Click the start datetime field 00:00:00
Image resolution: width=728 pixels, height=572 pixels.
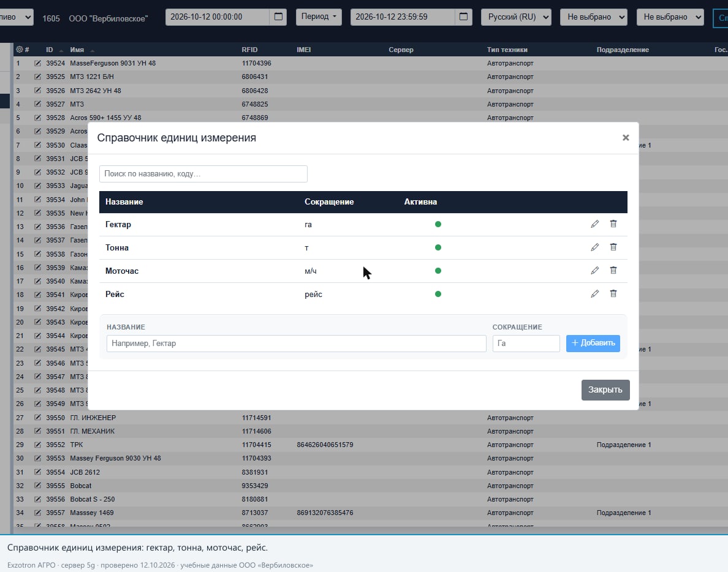[218, 17]
